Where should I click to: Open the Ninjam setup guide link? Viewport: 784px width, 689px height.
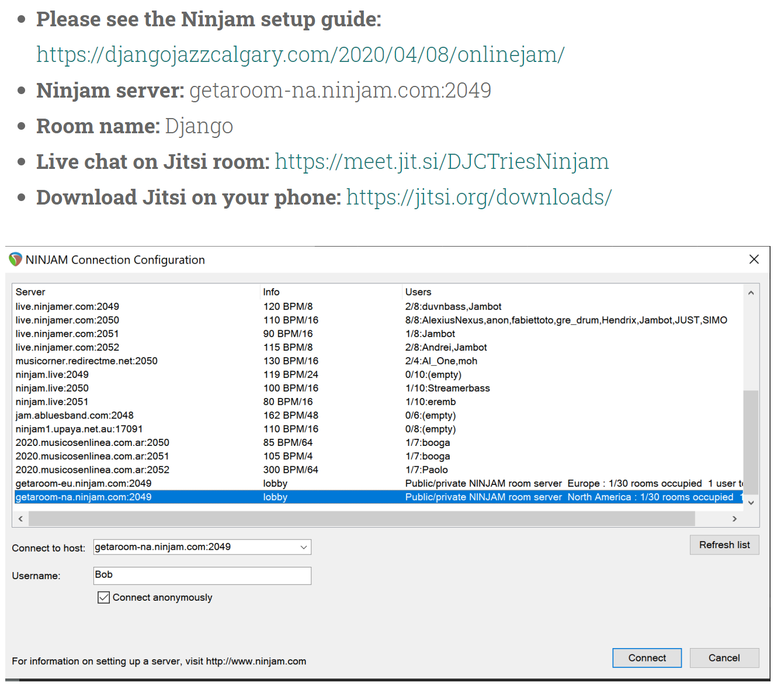point(300,54)
